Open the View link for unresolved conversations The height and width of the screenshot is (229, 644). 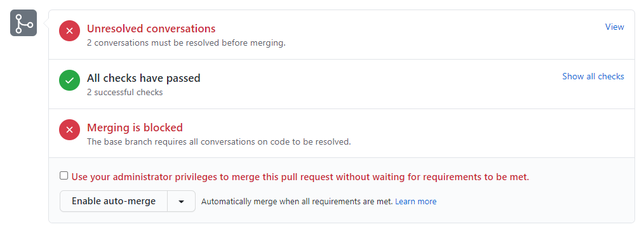pyautogui.click(x=614, y=27)
